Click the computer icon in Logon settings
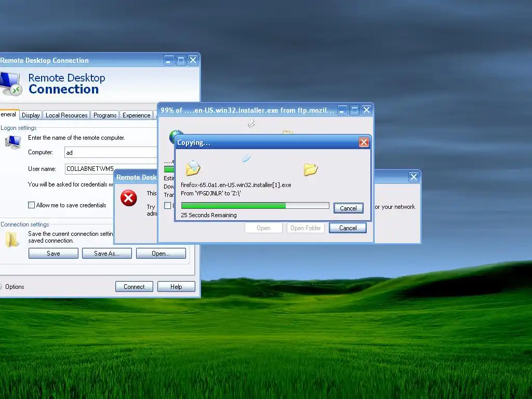The width and height of the screenshot is (532, 399). coord(13,142)
